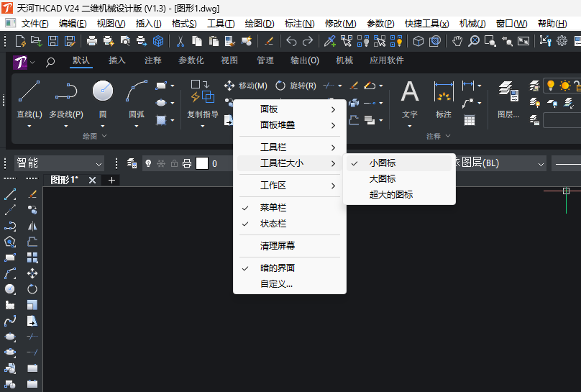Click the 旋转(R) rotate tool
The image size is (581, 392).
pyautogui.click(x=296, y=86)
